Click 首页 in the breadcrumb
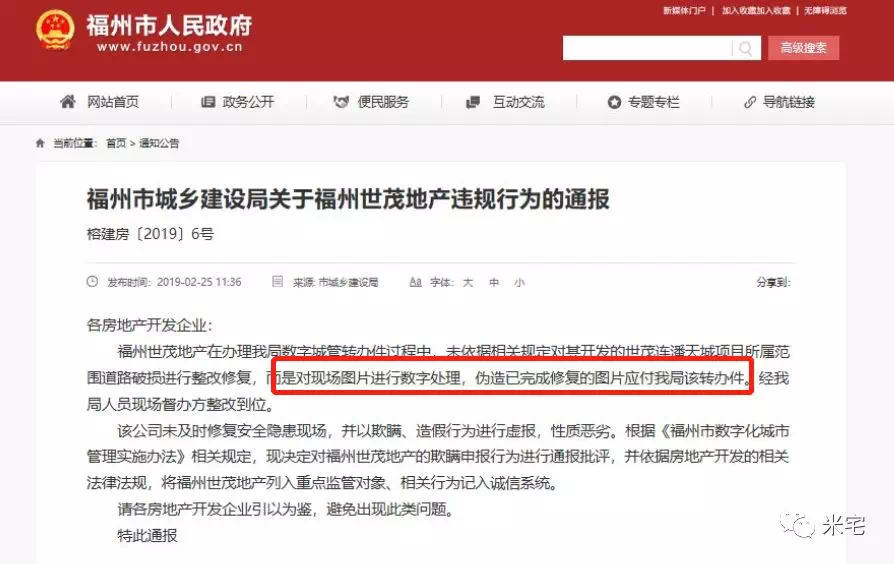Image resolution: width=894 pixels, height=564 pixels. (x=116, y=143)
